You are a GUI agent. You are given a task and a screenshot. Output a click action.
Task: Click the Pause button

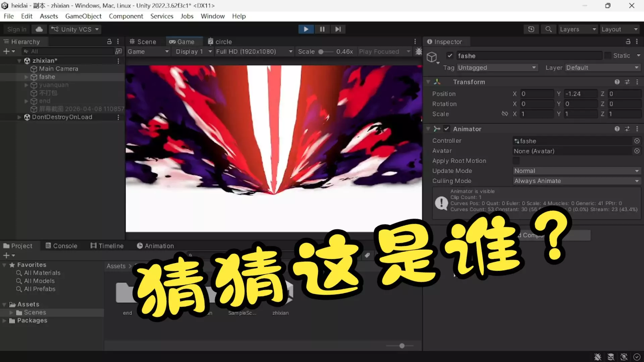pyautogui.click(x=322, y=29)
